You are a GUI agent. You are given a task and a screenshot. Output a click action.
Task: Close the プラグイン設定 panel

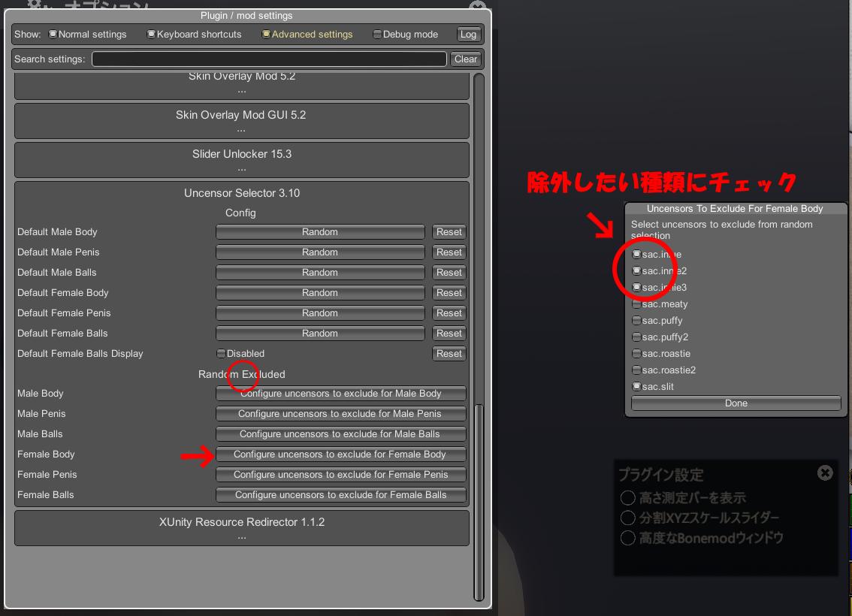pos(824,473)
